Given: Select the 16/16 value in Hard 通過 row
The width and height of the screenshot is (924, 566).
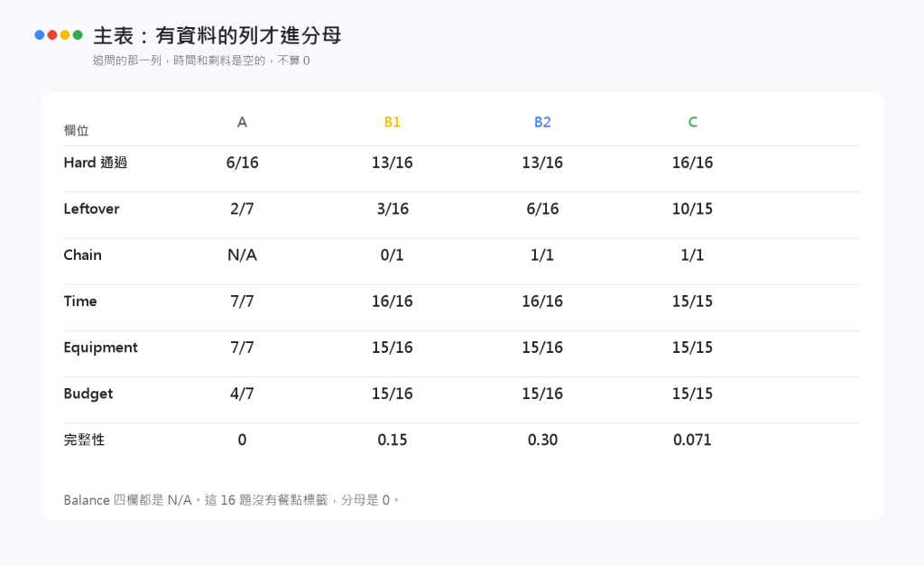Looking at the screenshot, I should (x=693, y=162).
